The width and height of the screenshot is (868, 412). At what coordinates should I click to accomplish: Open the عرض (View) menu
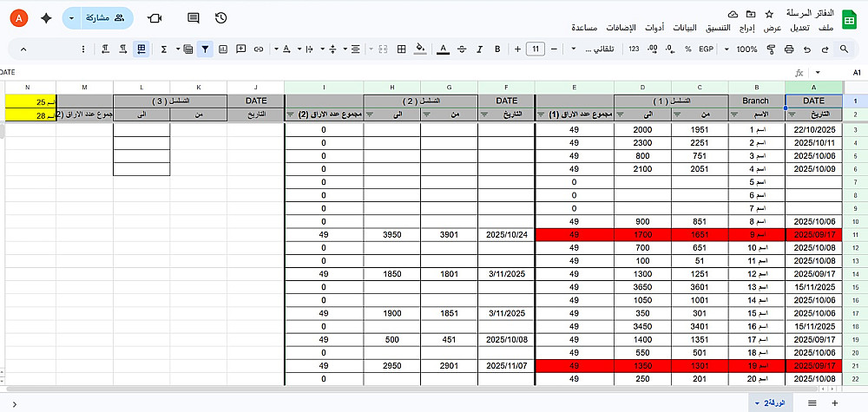click(774, 28)
